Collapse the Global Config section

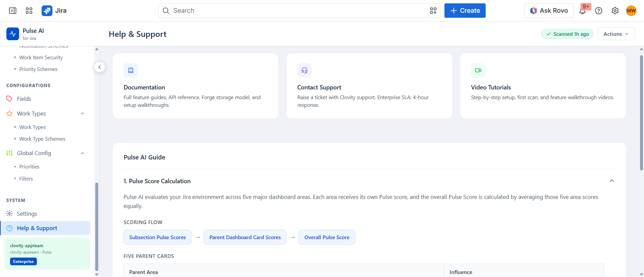pos(83,153)
